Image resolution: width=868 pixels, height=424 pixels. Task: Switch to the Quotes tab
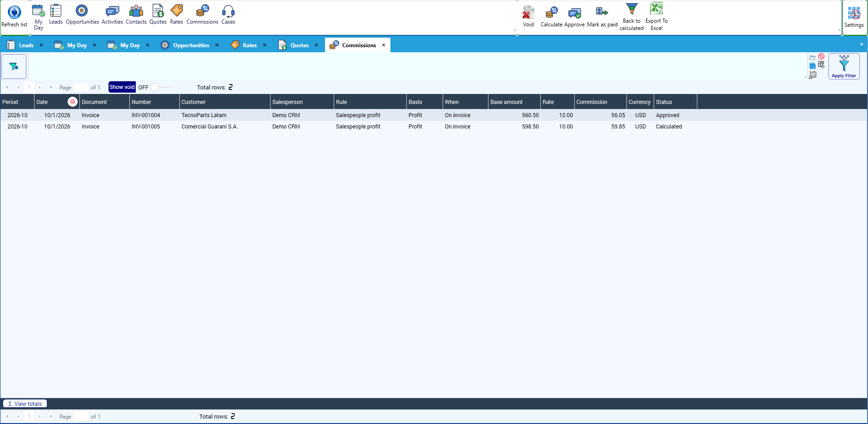coord(299,45)
